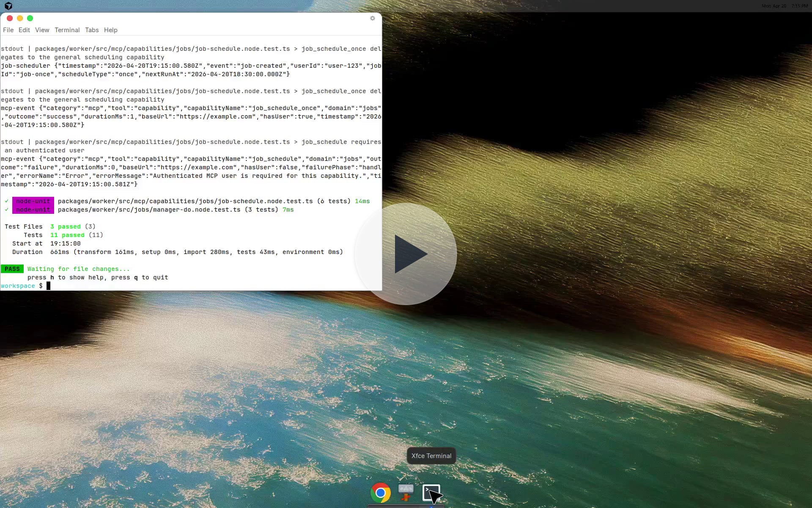Click the gear icon in the terminal title bar
The width and height of the screenshot is (812, 508).
(373, 18)
